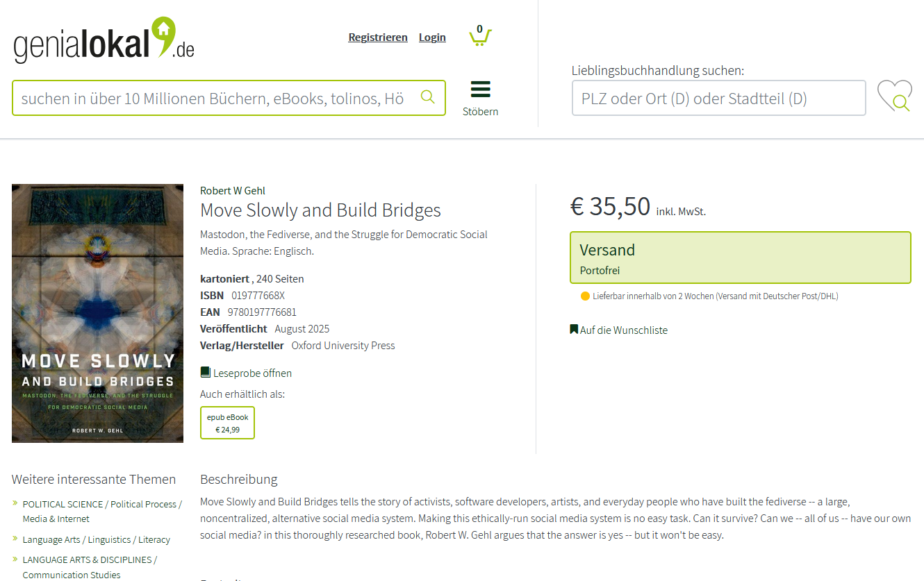Screen dimensions: 924x581
Task: Open the Login link
Action: (x=432, y=37)
